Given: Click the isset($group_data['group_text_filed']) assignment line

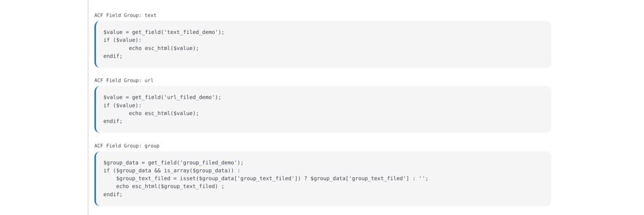Looking at the screenshot, I should pos(272,178).
